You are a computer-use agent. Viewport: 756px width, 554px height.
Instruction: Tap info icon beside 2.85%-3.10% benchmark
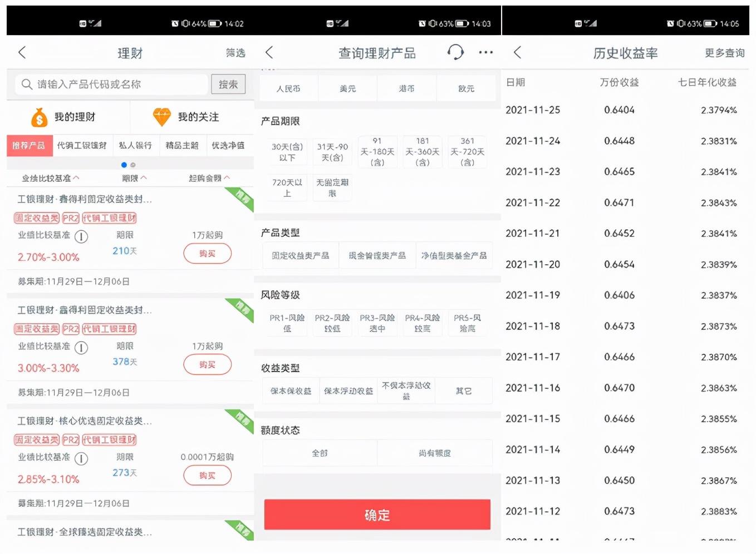81,458
